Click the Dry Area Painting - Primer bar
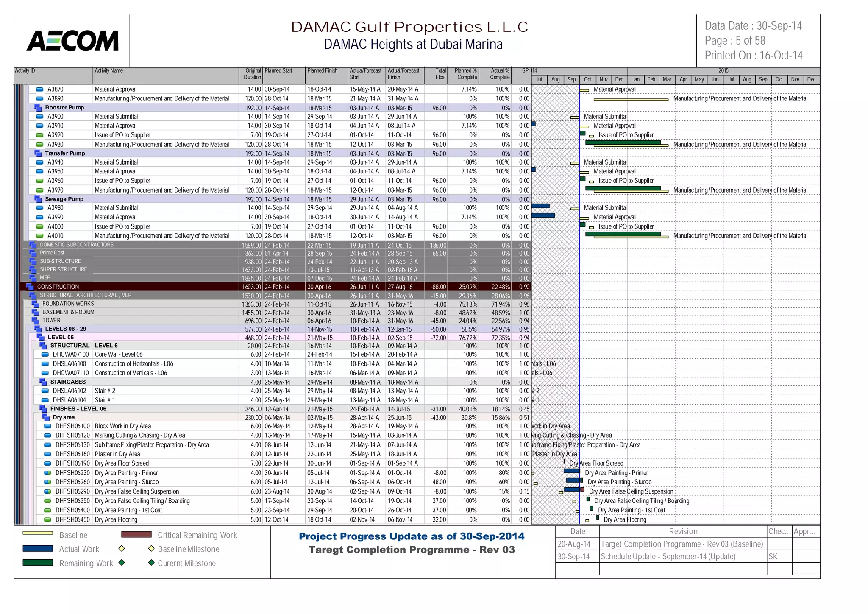This screenshot has height=614, width=868. 572,471
